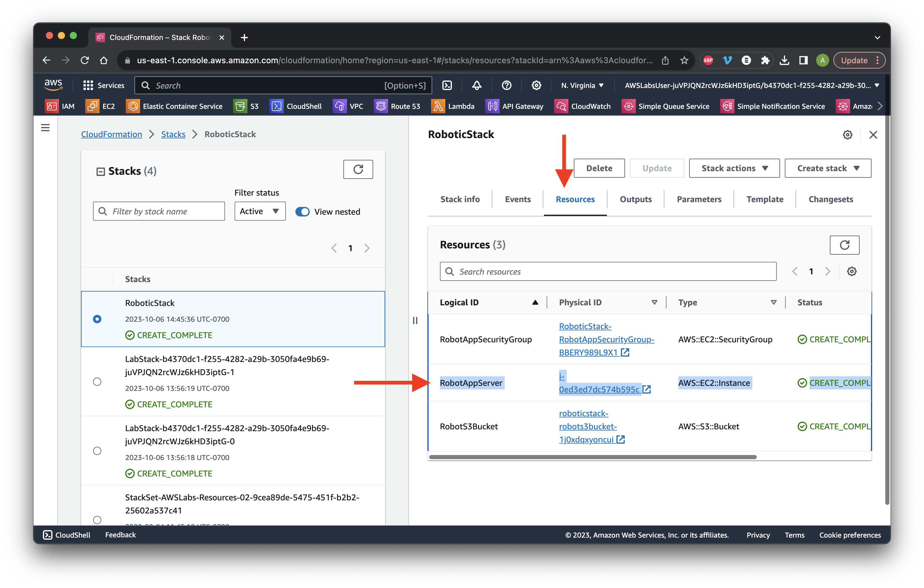The height and width of the screenshot is (588, 924).
Task: Click the AWS logo home icon
Action: pyautogui.click(x=53, y=85)
